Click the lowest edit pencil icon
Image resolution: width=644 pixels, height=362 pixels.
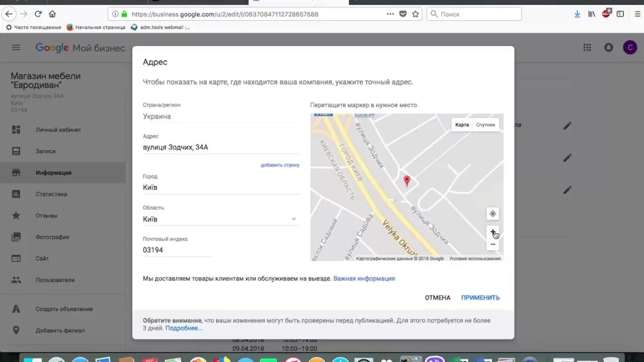[x=568, y=190]
